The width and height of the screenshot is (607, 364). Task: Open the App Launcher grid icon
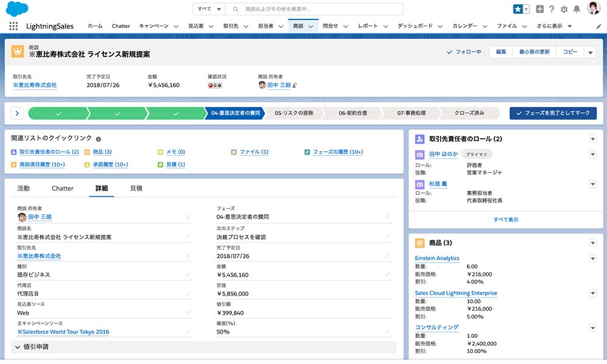pos(13,26)
